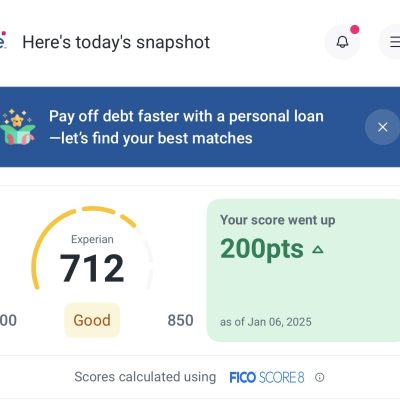Screen dimensions: 400x400
Task: Click the green score-up triangle icon
Action: (x=318, y=249)
